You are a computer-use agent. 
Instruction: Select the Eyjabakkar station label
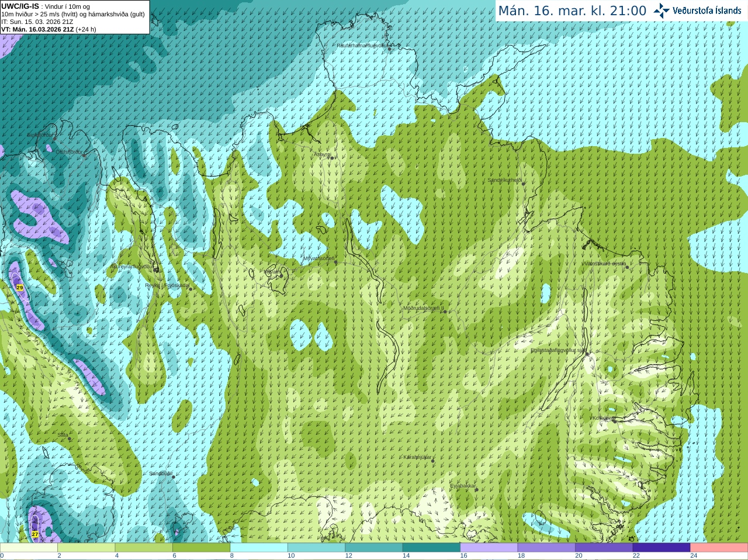[463, 486]
